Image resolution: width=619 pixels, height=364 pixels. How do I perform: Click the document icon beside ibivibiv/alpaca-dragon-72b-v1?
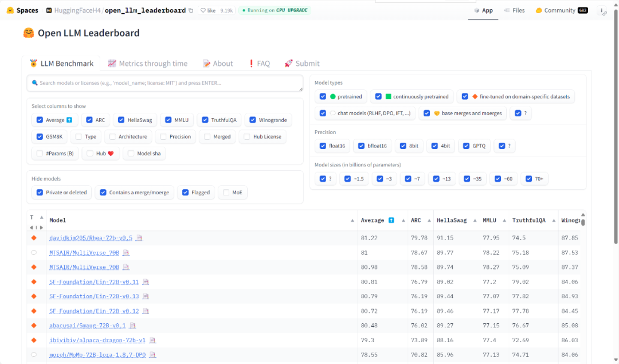point(152,340)
